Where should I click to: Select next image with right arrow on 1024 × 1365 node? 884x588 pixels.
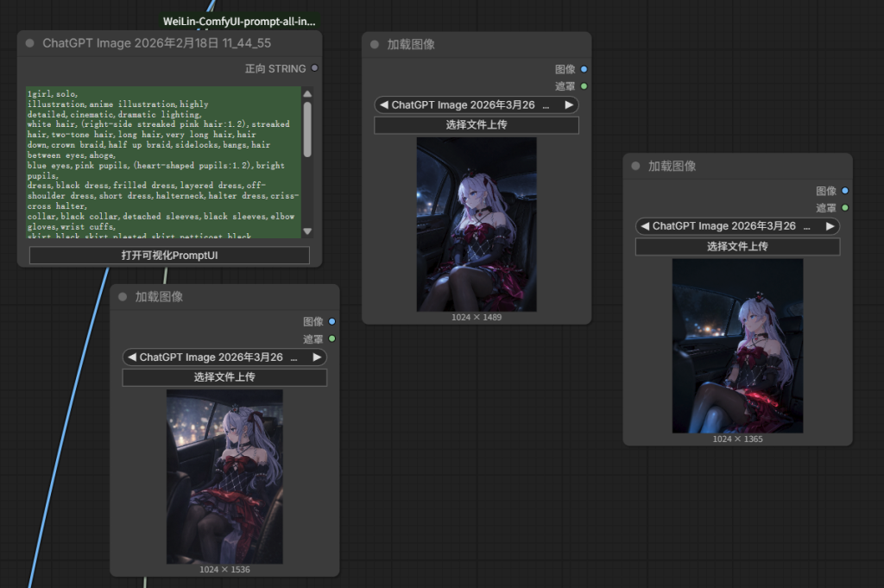tap(830, 226)
